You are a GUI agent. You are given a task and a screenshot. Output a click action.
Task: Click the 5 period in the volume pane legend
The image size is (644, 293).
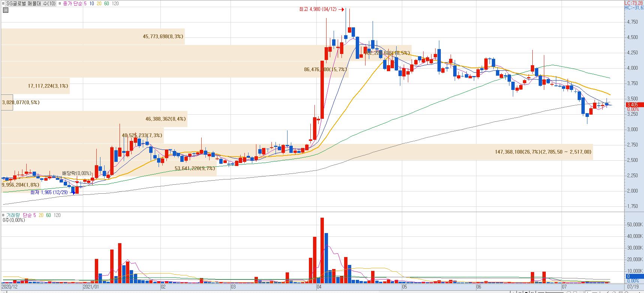[x=35, y=215]
